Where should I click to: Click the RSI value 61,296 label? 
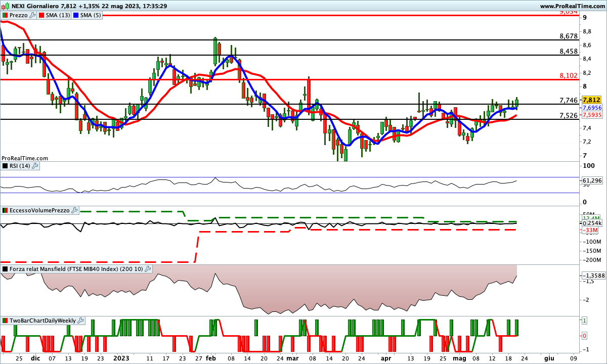click(592, 180)
